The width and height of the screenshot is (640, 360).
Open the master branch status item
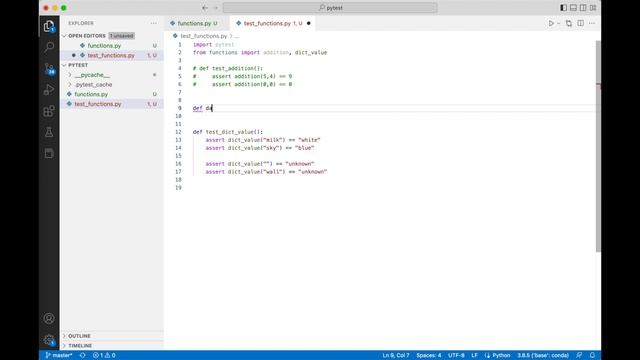coord(59,356)
